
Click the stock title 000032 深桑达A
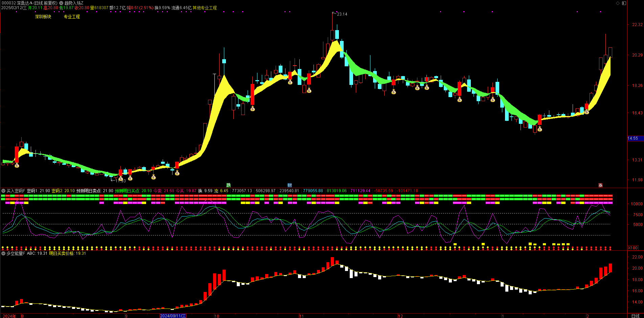[x=17, y=3]
